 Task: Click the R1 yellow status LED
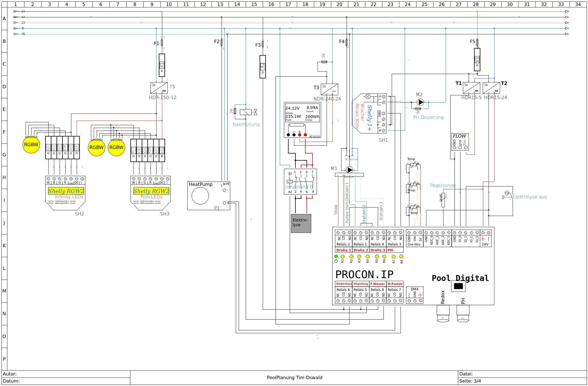(x=343, y=257)
